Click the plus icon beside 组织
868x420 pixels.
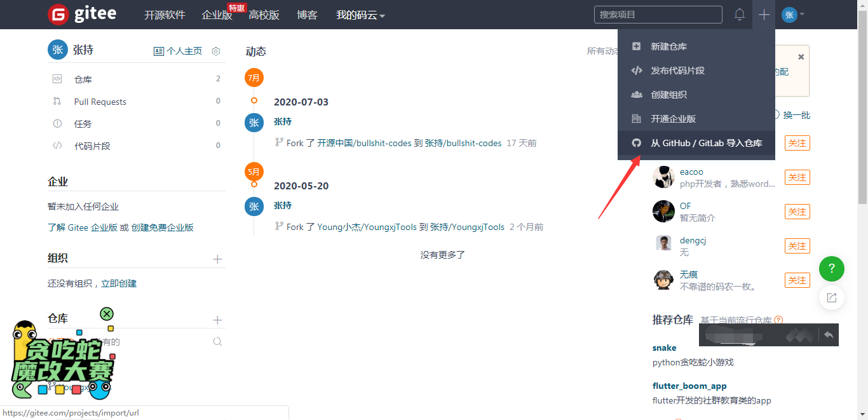217,259
